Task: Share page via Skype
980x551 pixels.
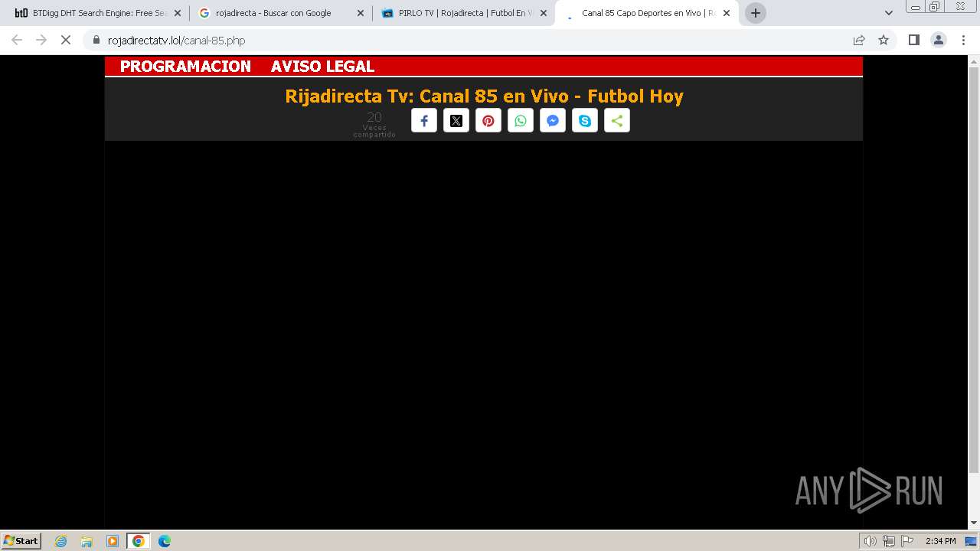Action: point(585,121)
